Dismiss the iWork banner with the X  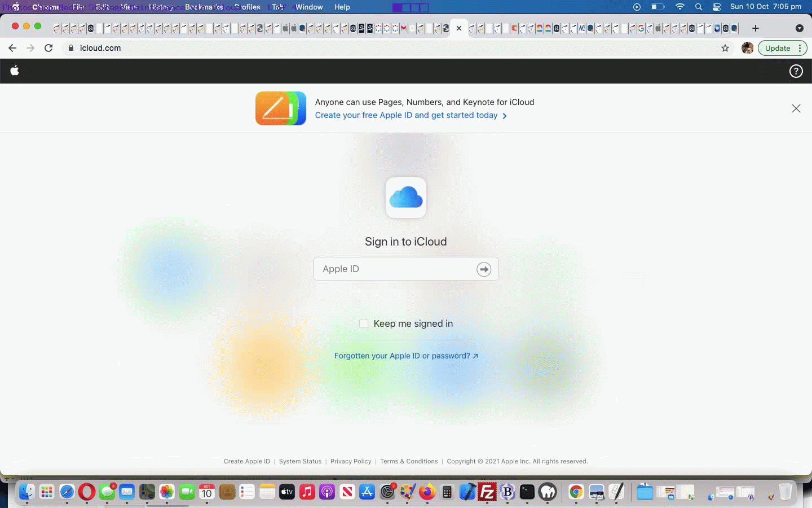[x=796, y=108]
